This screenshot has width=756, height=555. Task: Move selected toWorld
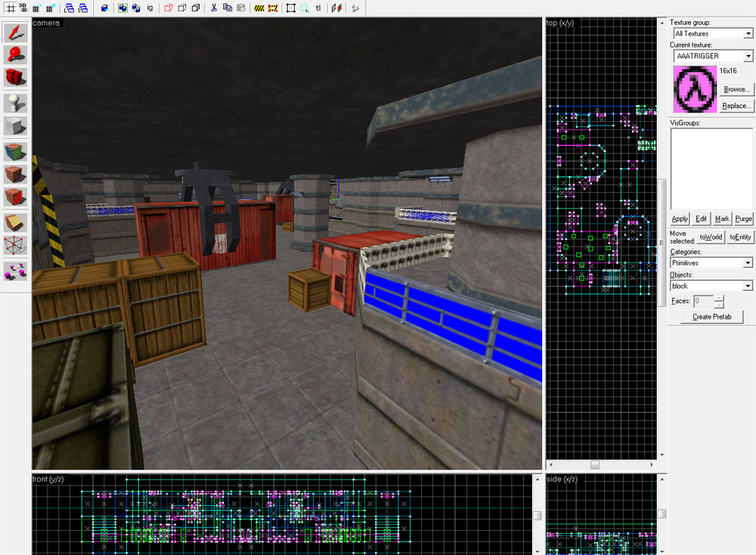coord(711,237)
